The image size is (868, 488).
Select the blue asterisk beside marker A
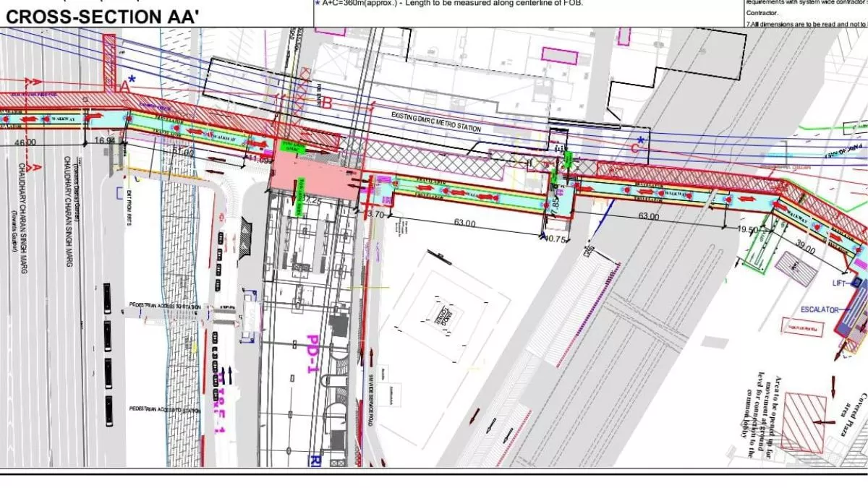click(132, 79)
